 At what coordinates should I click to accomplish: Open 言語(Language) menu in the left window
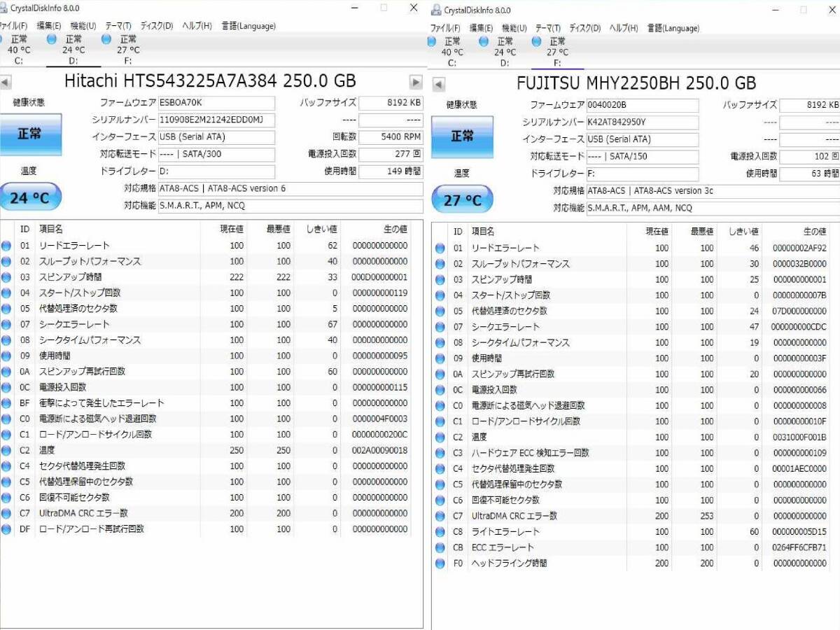click(x=248, y=26)
